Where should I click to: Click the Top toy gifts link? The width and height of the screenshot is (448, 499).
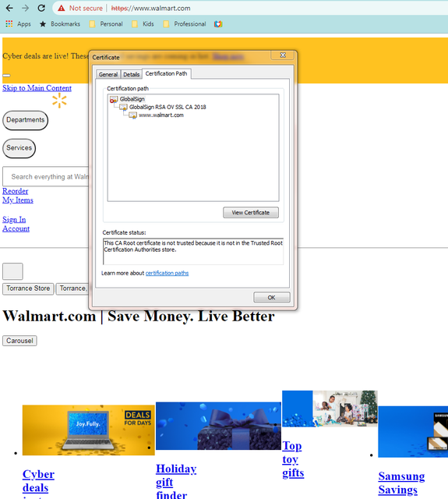293,459
